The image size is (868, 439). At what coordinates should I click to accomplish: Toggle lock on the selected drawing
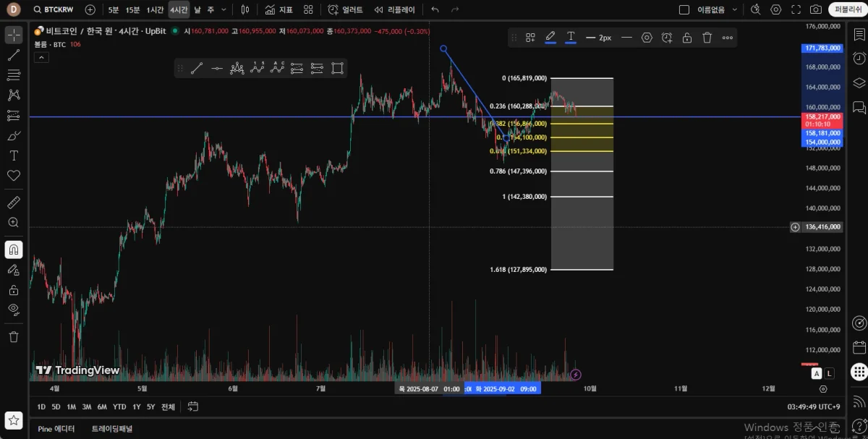coord(687,38)
